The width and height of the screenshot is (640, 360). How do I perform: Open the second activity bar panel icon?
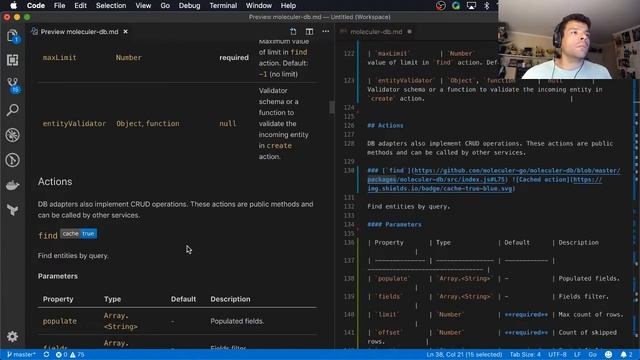(13, 60)
